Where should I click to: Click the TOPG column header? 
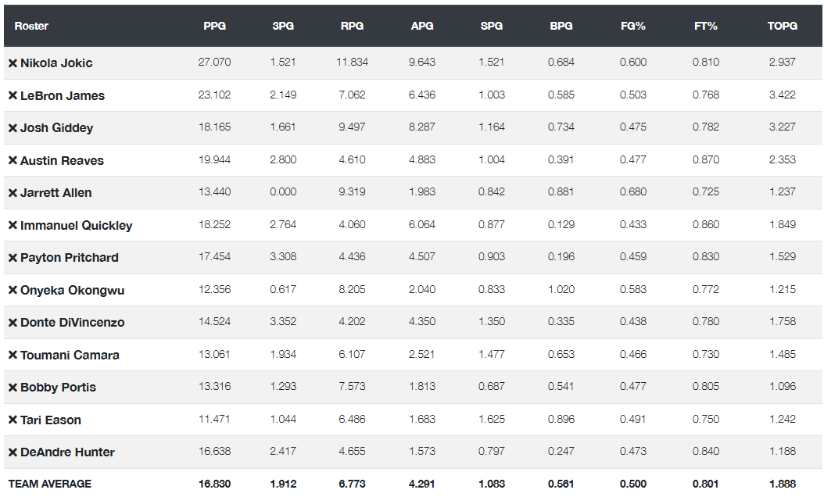(782, 26)
